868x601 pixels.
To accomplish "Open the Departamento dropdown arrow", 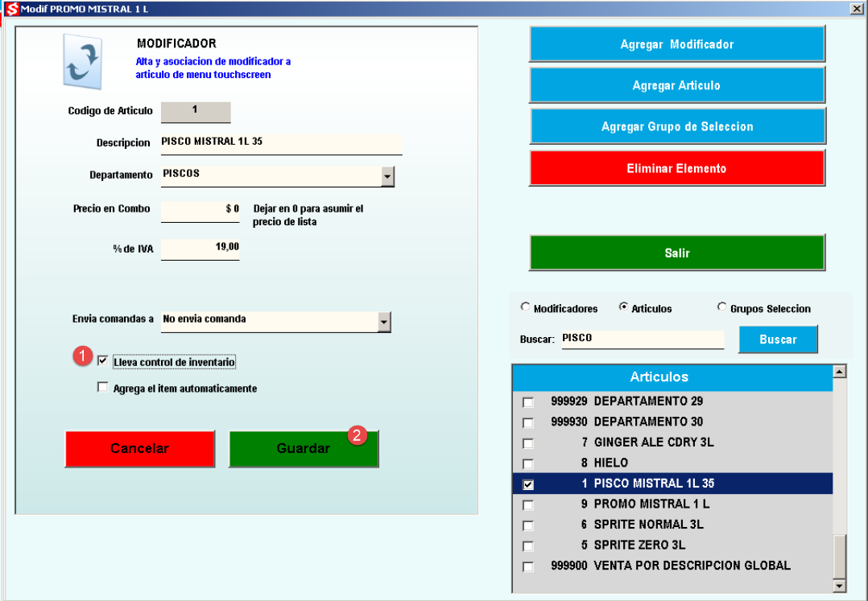I will 387,176.
